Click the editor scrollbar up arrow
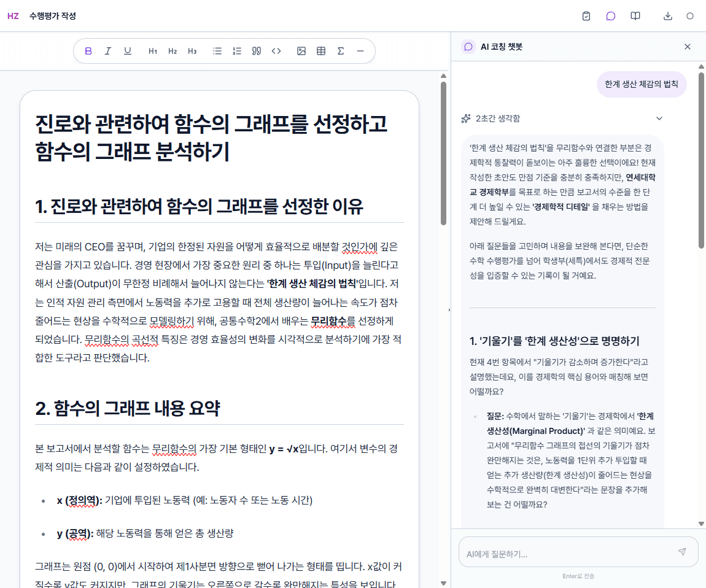This screenshot has width=706, height=588. point(443,75)
